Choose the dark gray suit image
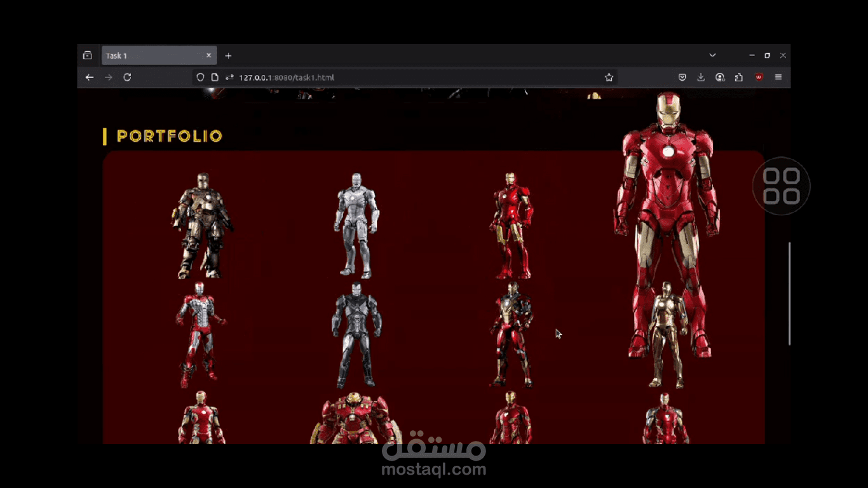 [356, 335]
